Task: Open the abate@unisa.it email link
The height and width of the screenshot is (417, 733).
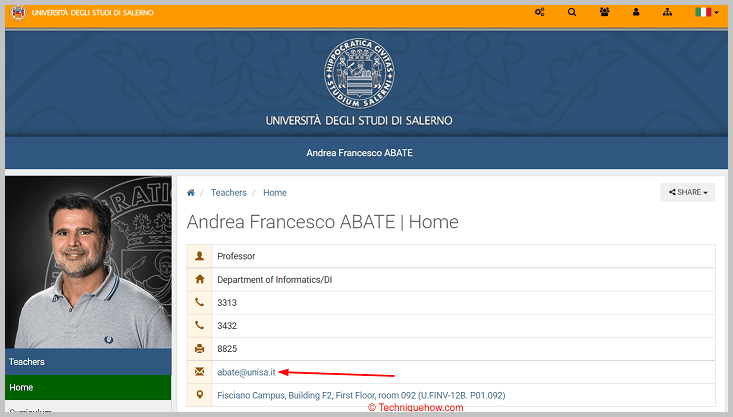Action: click(x=246, y=372)
